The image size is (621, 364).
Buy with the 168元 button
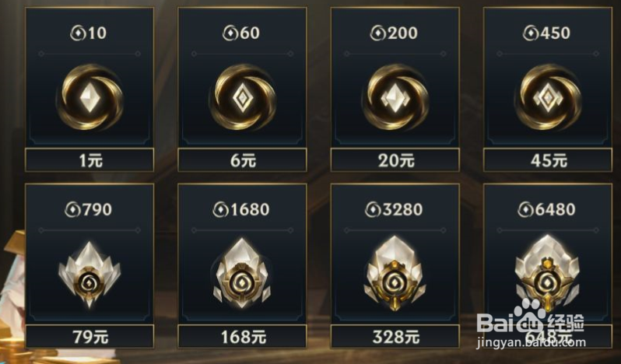pyautogui.click(x=242, y=337)
